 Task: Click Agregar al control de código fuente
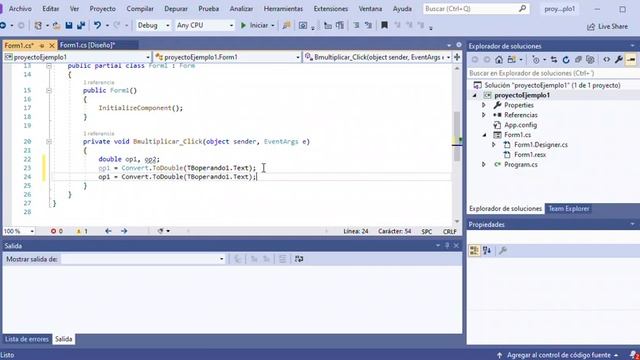[558, 355]
